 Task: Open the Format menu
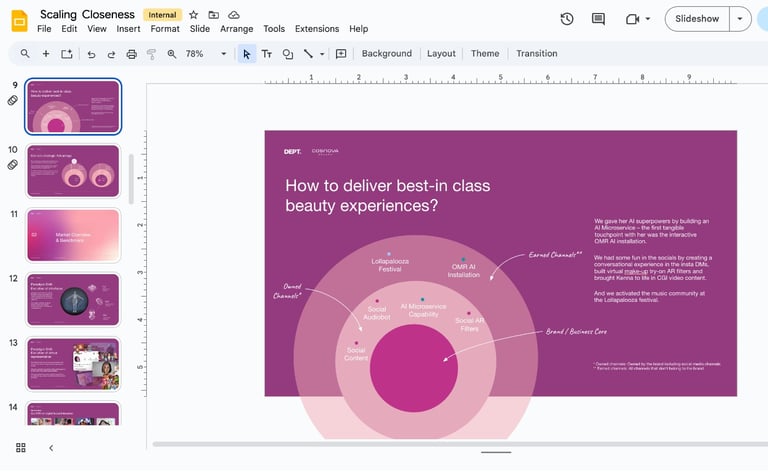tap(165, 29)
